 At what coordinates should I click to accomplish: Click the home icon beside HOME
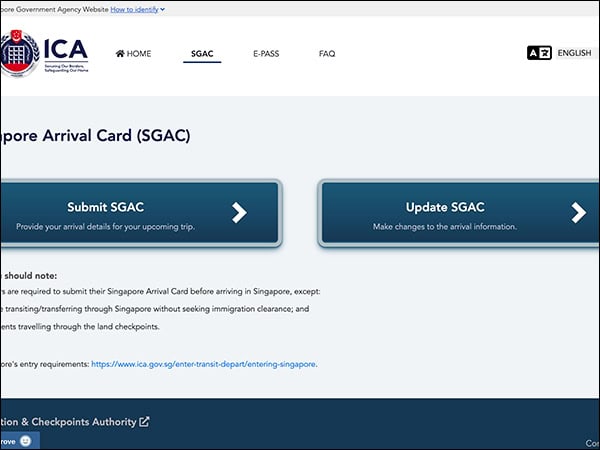(120, 53)
